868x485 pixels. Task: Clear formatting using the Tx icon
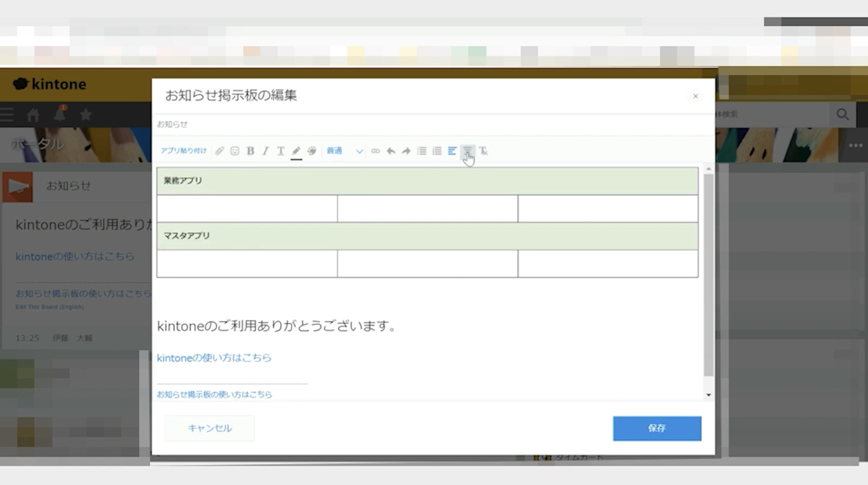coord(484,151)
